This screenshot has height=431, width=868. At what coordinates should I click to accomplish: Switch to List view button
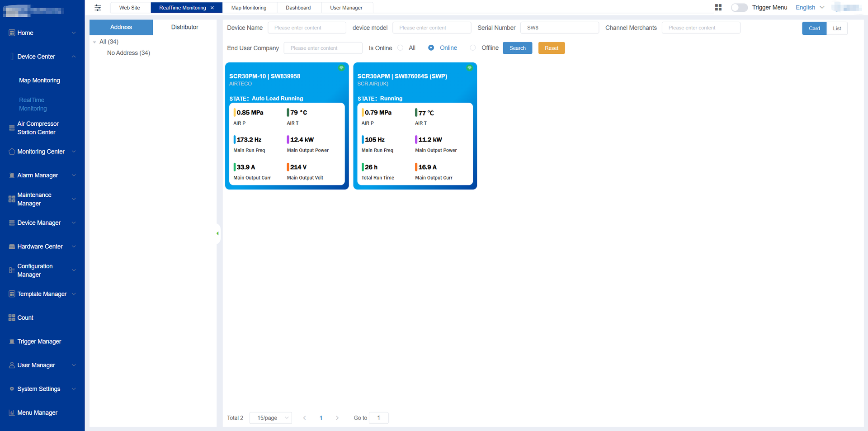(x=837, y=28)
